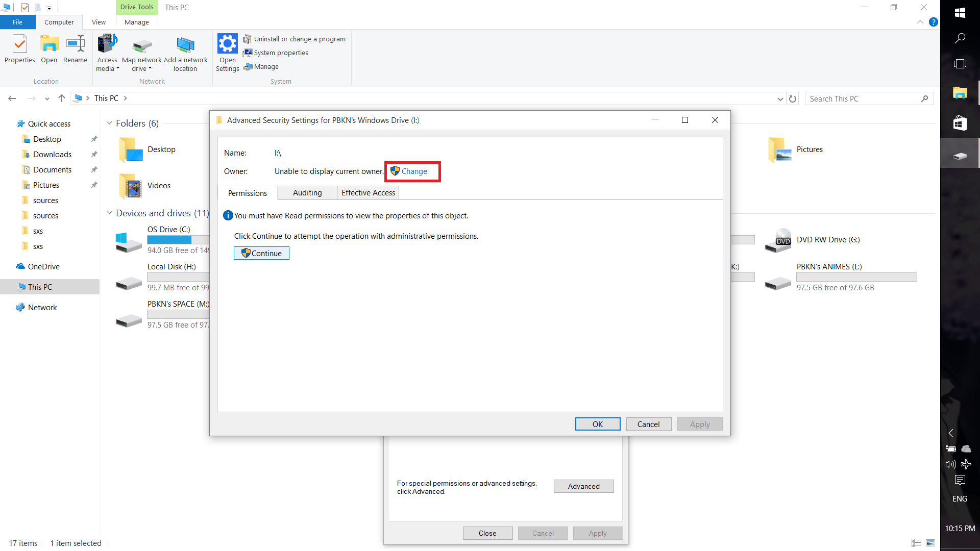The height and width of the screenshot is (551, 980).
Task: Open System properties from the ribbon
Action: [x=281, y=53]
